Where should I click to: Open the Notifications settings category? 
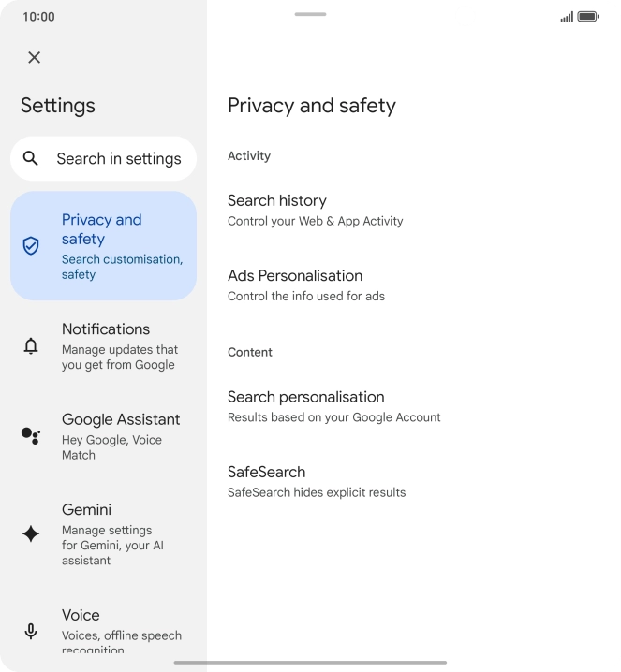click(x=120, y=346)
